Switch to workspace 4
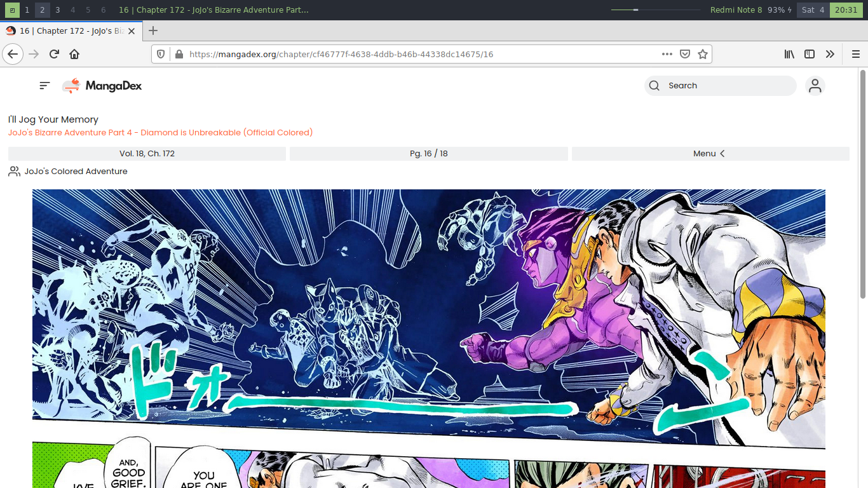The width and height of the screenshot is (868, 488). pyautogui.click(x=72, y=10)
